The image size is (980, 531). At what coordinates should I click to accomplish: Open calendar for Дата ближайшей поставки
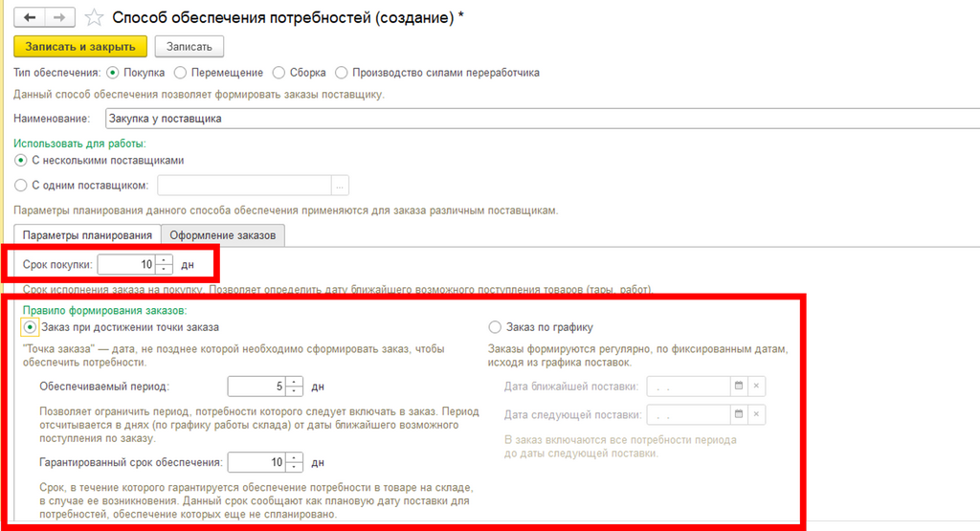point(739,387)
